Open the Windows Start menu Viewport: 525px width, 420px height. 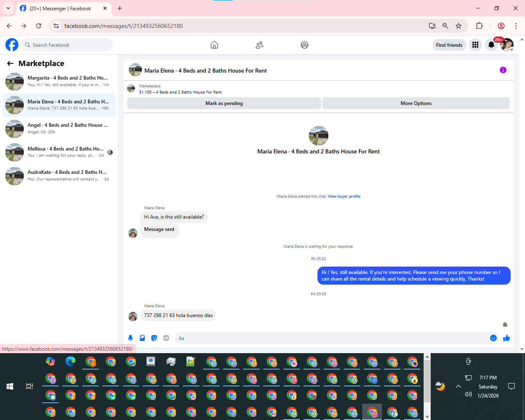[10, 386]
